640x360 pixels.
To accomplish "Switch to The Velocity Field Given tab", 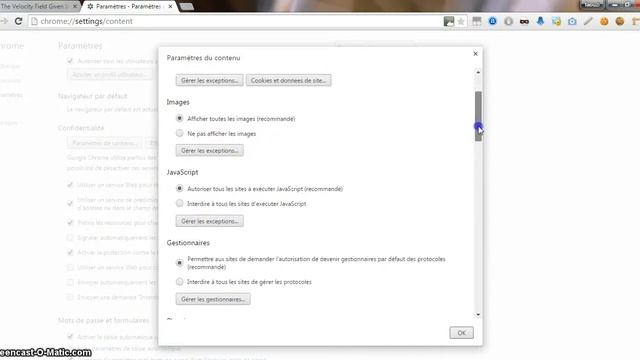I will tap(35, 7).
